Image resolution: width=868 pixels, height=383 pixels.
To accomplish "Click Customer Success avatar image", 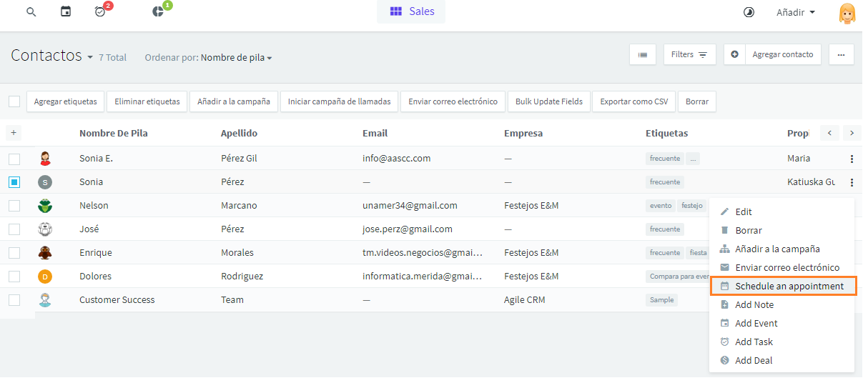I will (45, 300).
